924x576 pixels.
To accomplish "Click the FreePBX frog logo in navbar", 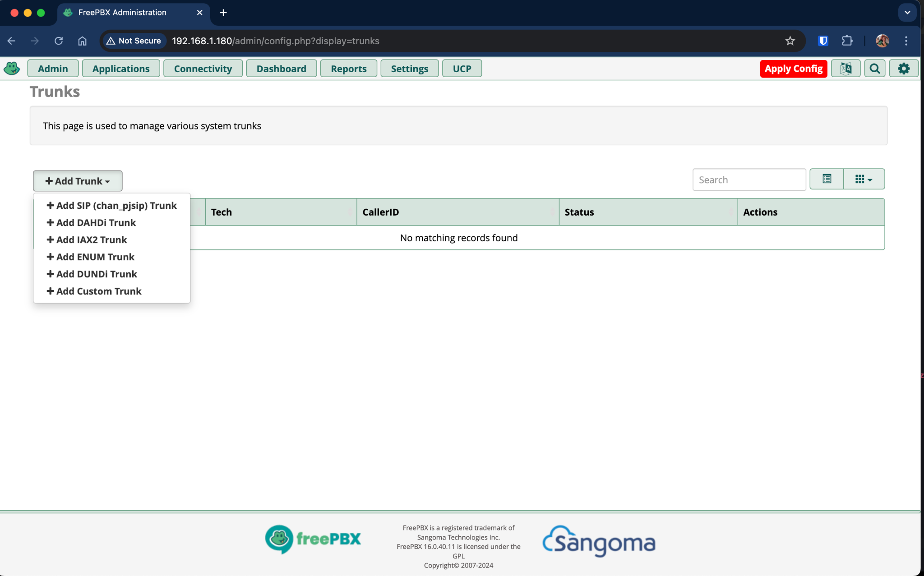I will [11, 68].
